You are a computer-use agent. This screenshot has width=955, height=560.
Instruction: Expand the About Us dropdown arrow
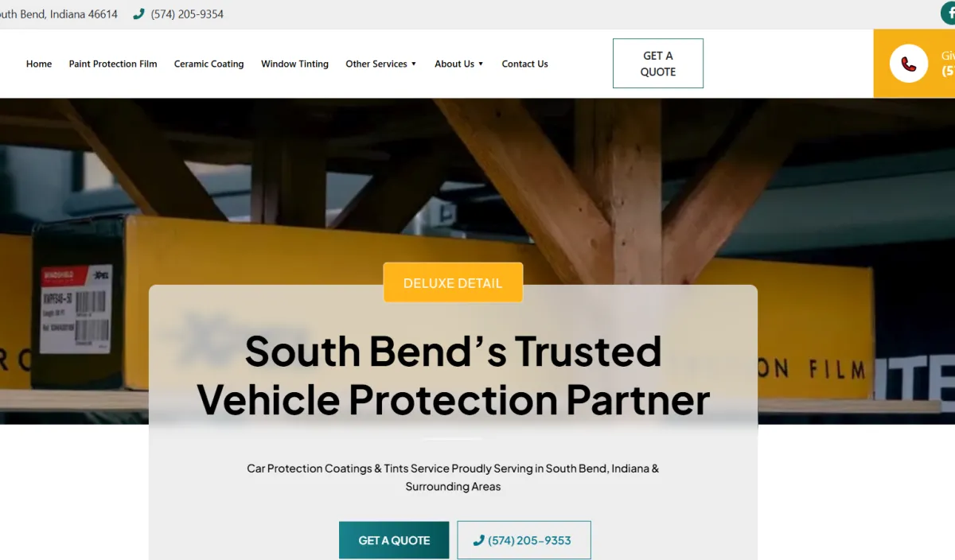[x=481, y=64]
